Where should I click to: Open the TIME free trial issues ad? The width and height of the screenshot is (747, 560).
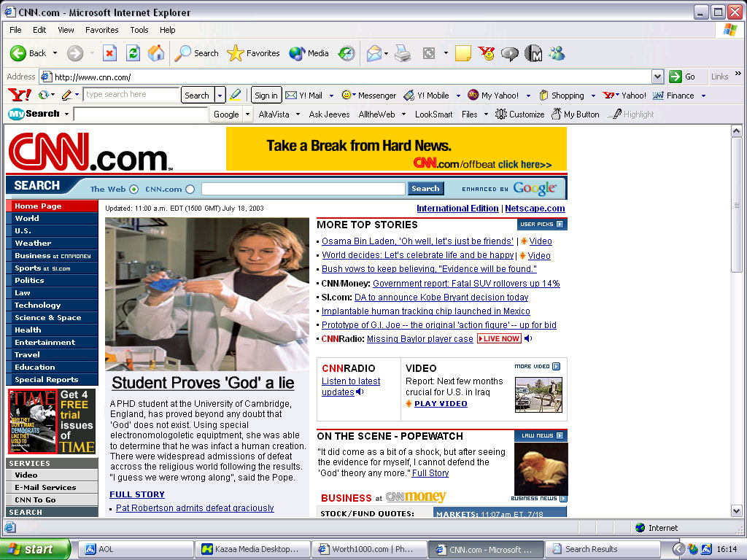pos(52,421)
